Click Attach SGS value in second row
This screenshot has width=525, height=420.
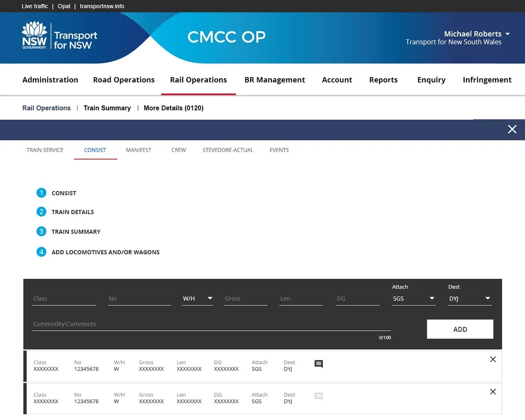[256, 401]
